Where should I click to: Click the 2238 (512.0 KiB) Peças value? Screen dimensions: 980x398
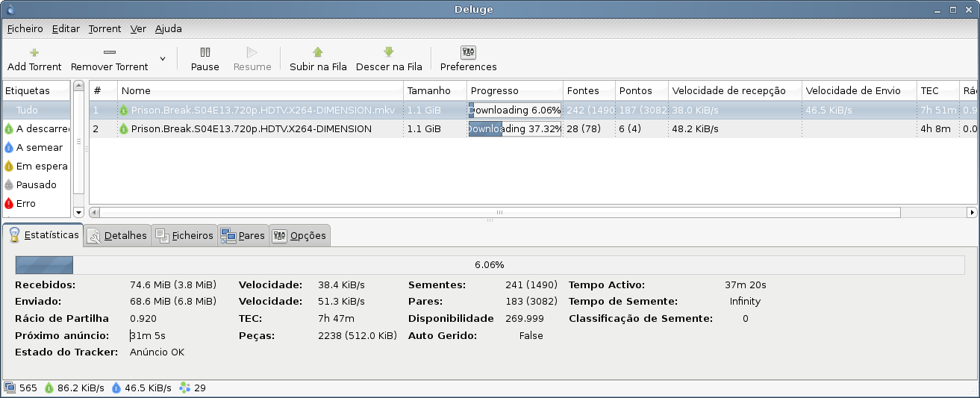click(x=358, y=335)
